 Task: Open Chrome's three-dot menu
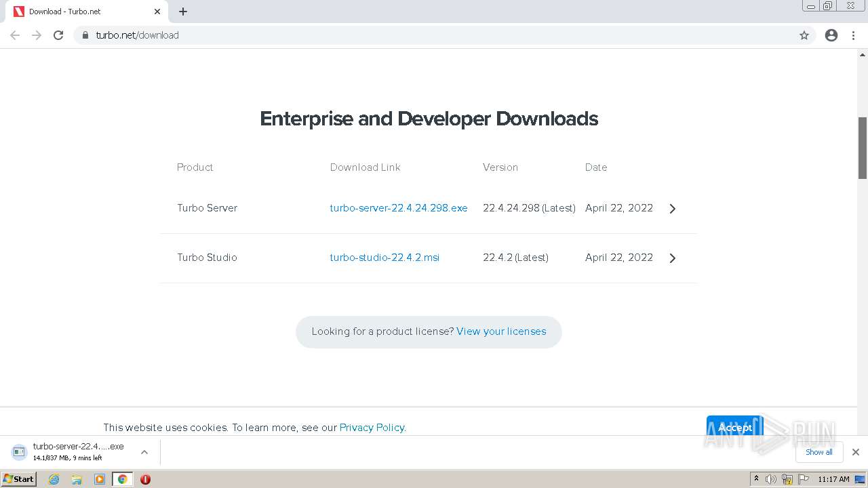click(854, 35)
